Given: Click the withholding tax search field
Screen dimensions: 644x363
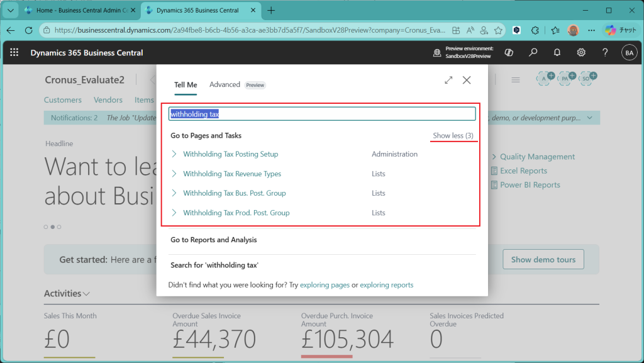Looking at the screenshot, I should [322, 114].
